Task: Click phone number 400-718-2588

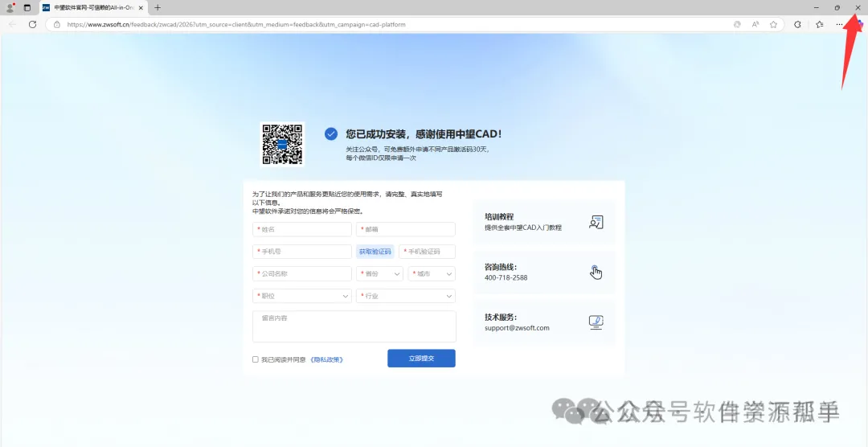Action: (506, 277)
